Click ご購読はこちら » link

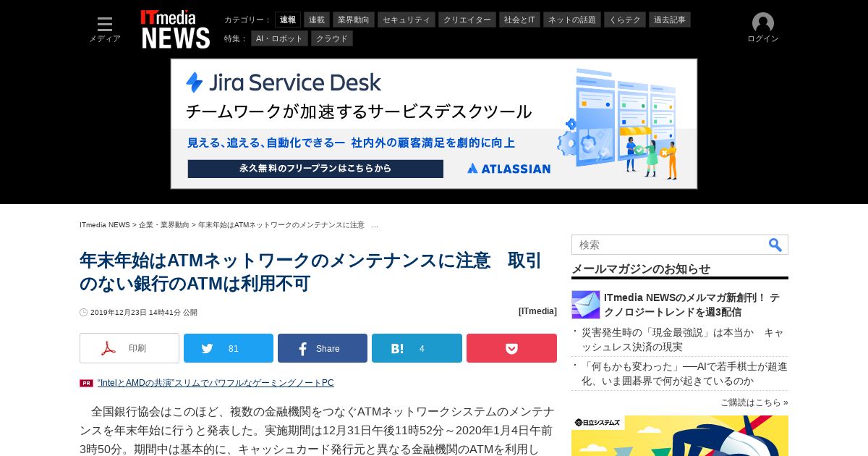pos(754,402)
